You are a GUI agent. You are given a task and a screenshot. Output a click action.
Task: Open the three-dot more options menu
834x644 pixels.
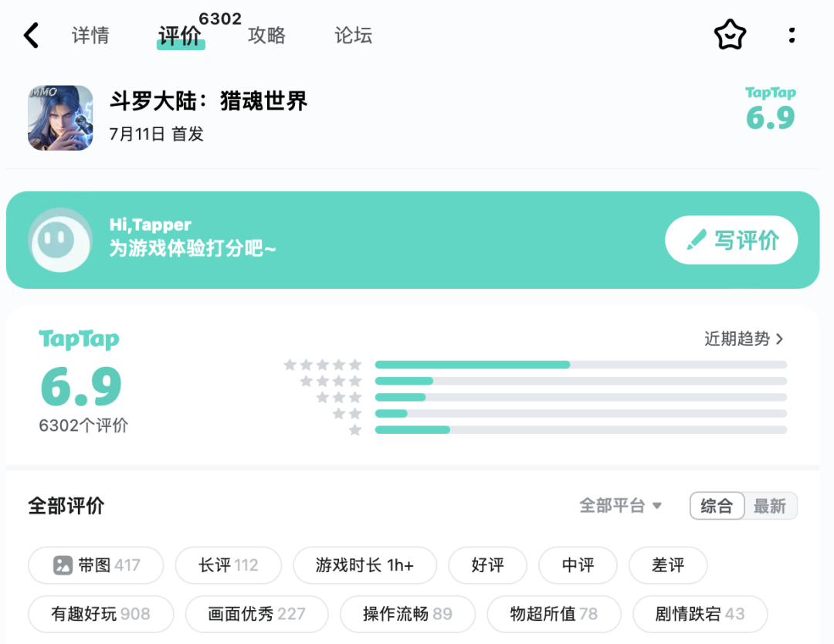[x=792, y=36]
